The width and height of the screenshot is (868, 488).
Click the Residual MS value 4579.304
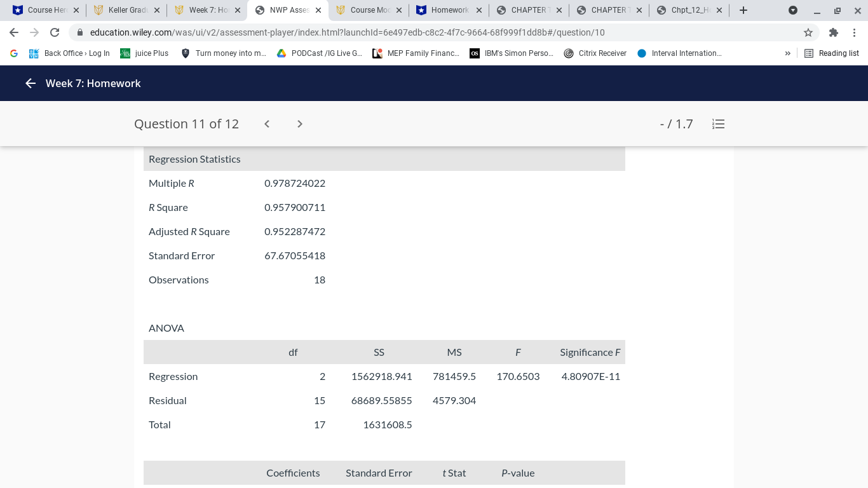pyautogui.click(x=454, y=400)
